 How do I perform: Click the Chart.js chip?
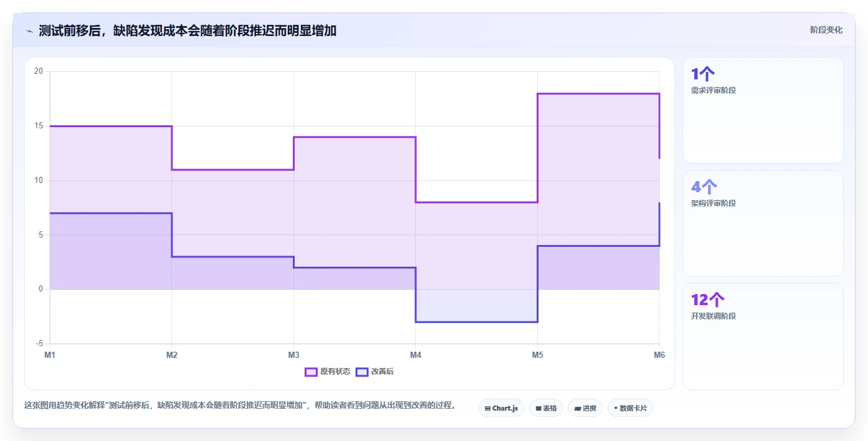501,408
